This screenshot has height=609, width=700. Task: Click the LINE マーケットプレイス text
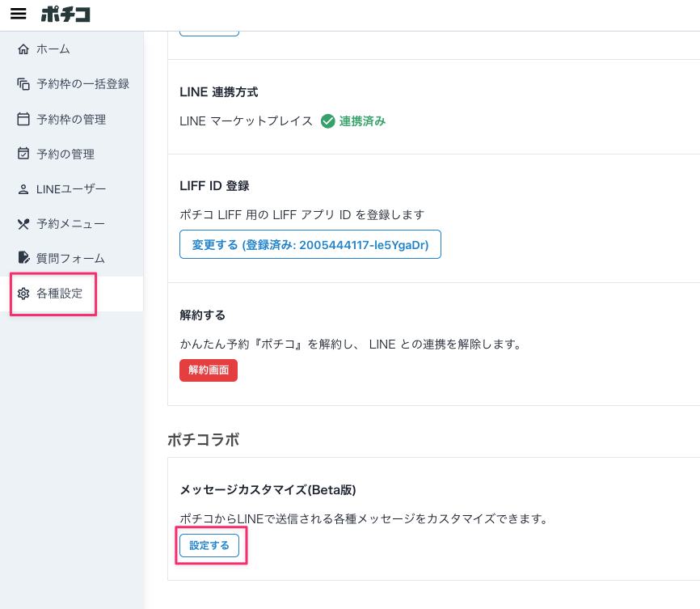(246, 121)
